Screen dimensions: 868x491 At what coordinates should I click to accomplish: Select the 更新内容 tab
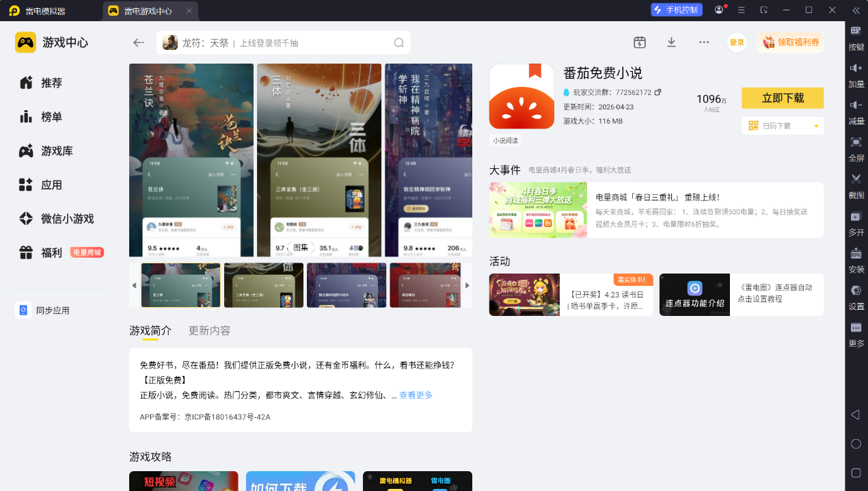(209, 330)
